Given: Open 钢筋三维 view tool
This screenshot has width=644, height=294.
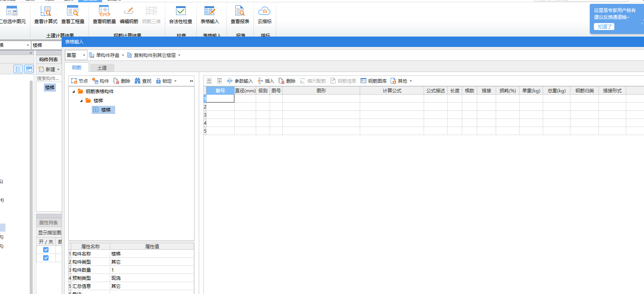Looking at the screenshot, I should point(151,15).
